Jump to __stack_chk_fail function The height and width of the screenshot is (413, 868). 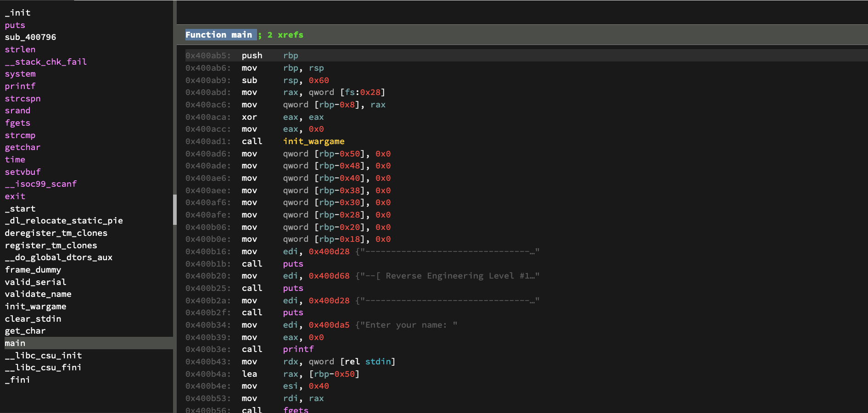(45, 62)
